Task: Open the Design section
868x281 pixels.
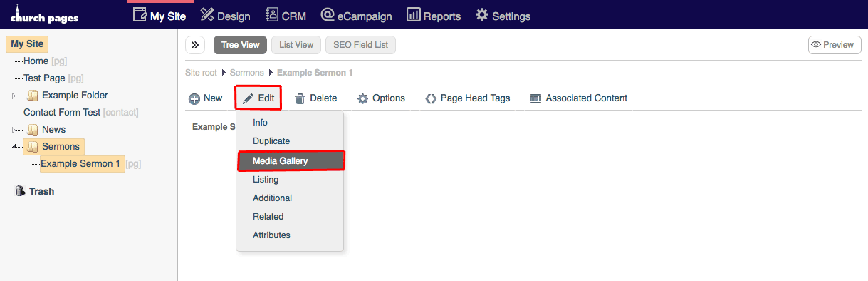Action: pyautogui.click(x=225, y=15)
